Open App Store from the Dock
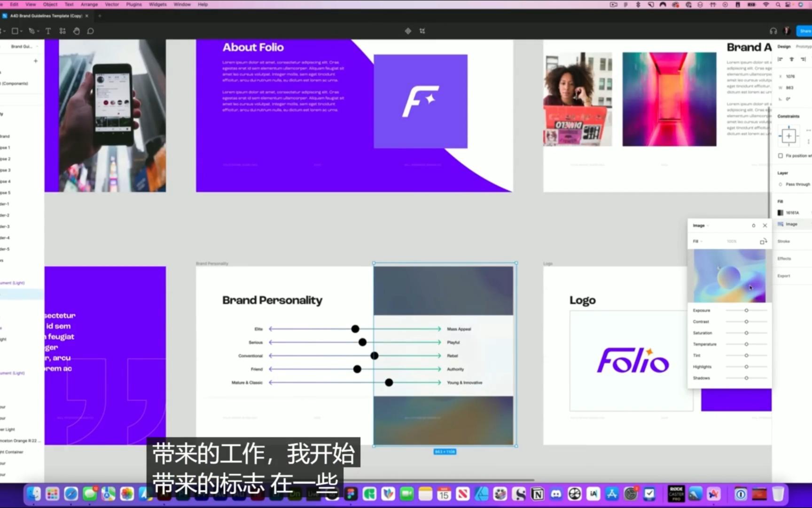 click(612, 494)
